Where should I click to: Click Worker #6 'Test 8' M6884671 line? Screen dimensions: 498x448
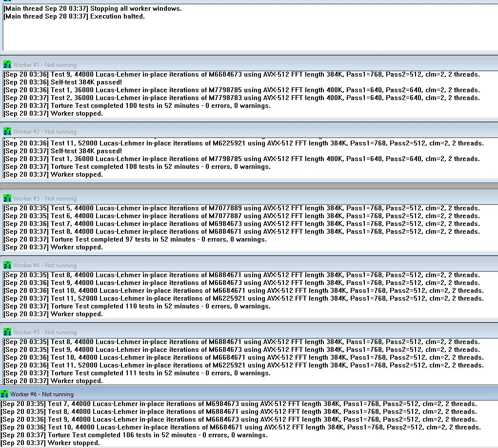[x=239, y=411]
